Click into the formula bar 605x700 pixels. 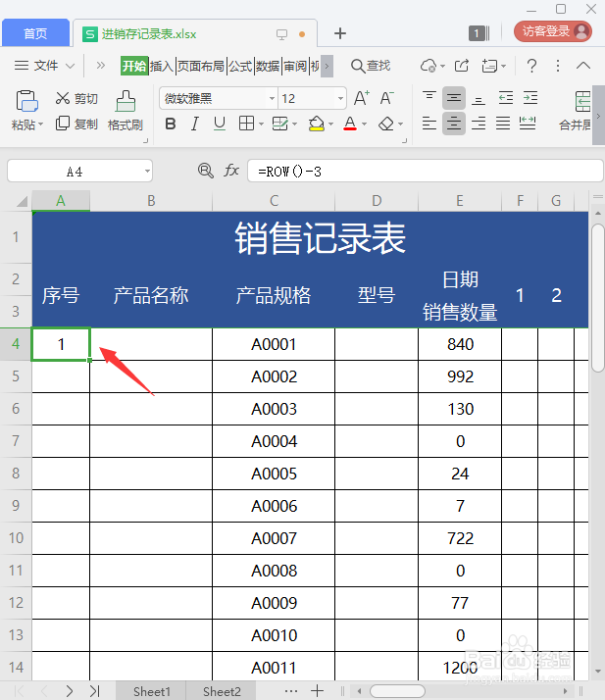pyautogui.click(x=425, y=171)
